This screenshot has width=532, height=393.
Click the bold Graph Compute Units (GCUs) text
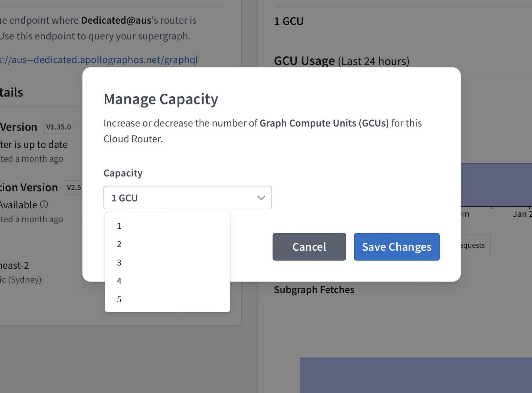pyautogui.click(x=324, y=123)
